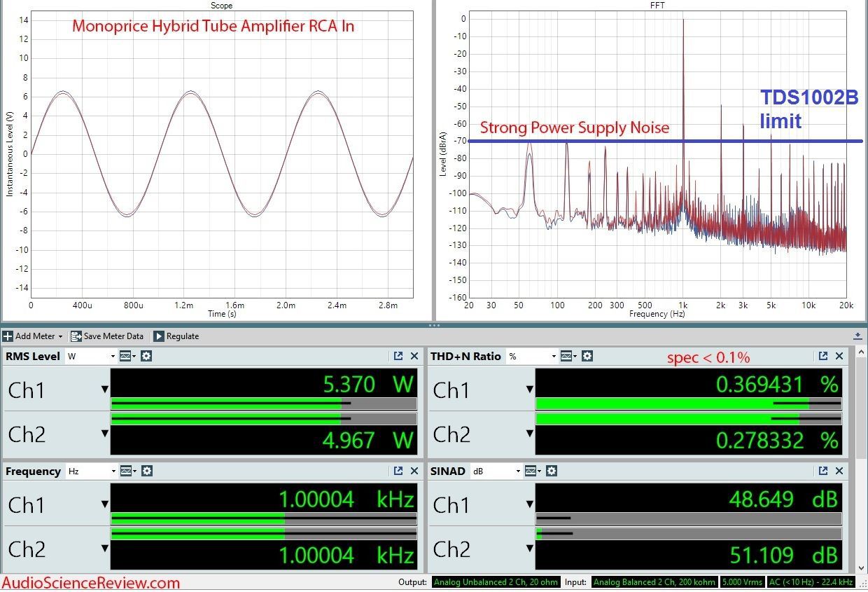Click the Time (s) axis label
868x592 pixels.
coord(222,315)
